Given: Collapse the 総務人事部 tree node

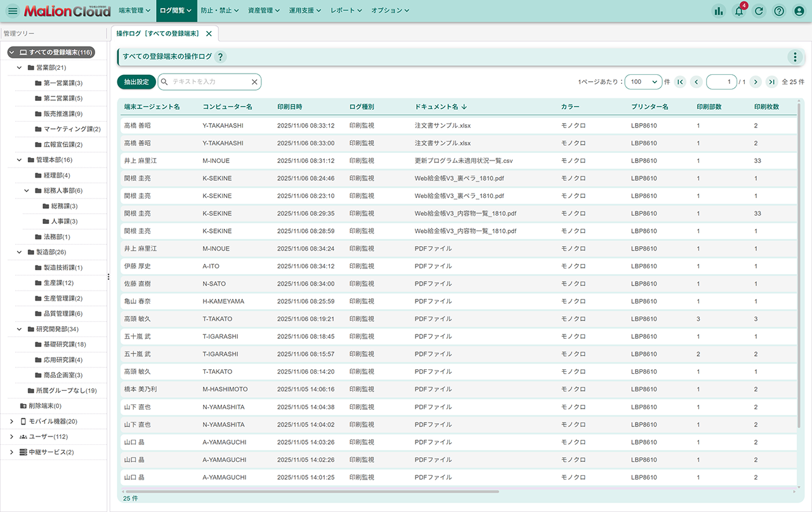Looking at the screenshot, I should tap(27, 190).
